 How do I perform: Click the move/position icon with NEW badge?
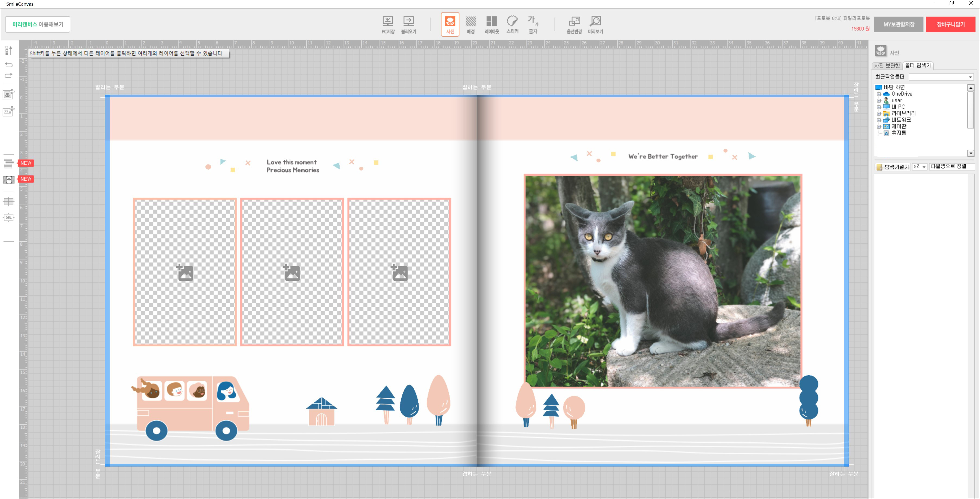coord(9,180)
